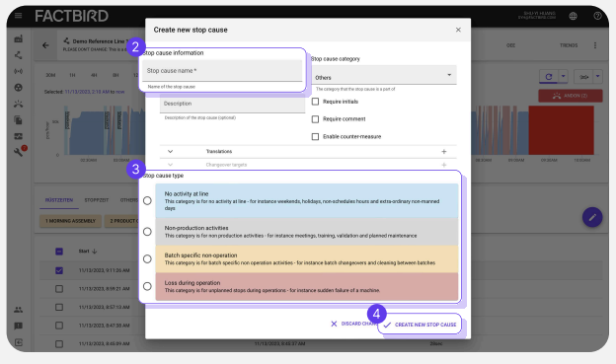
Task: Tick the Enable counter-measure checkbox
Action: click(315, 137)
